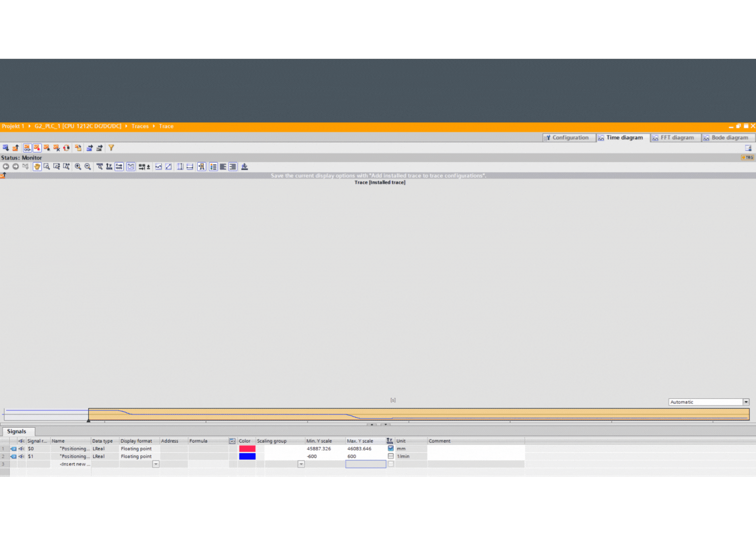Click the -600 Min. Y scale cell
756x535 pixels.
pyautogui.click(x=325, y=457)
